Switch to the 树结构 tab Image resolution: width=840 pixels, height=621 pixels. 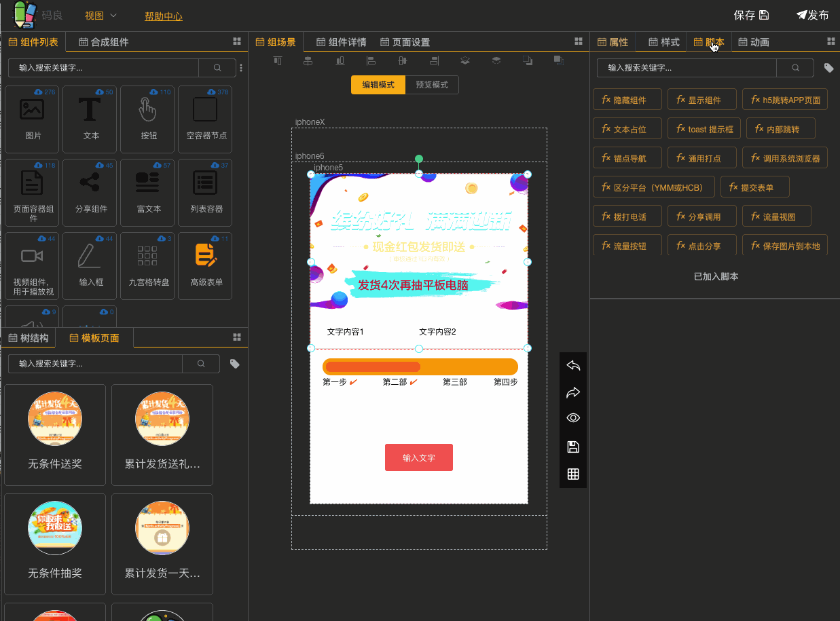coord(29,338)
